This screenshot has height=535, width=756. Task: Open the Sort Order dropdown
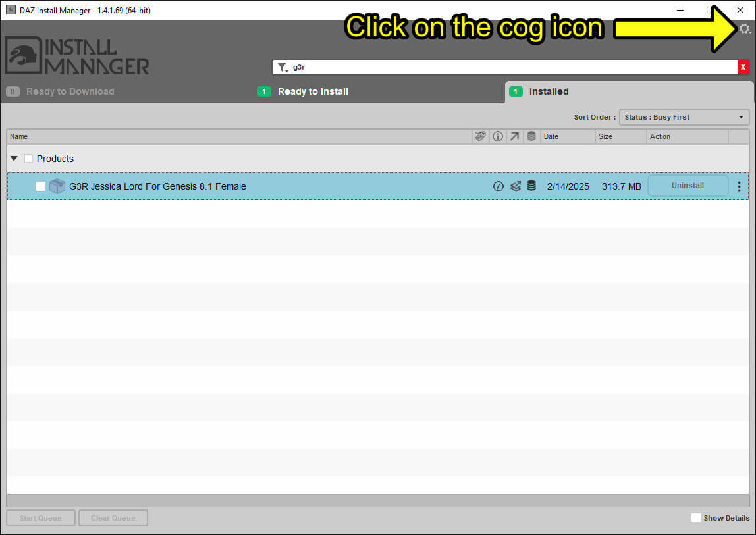pyautogui.click(x=684, y=117)
